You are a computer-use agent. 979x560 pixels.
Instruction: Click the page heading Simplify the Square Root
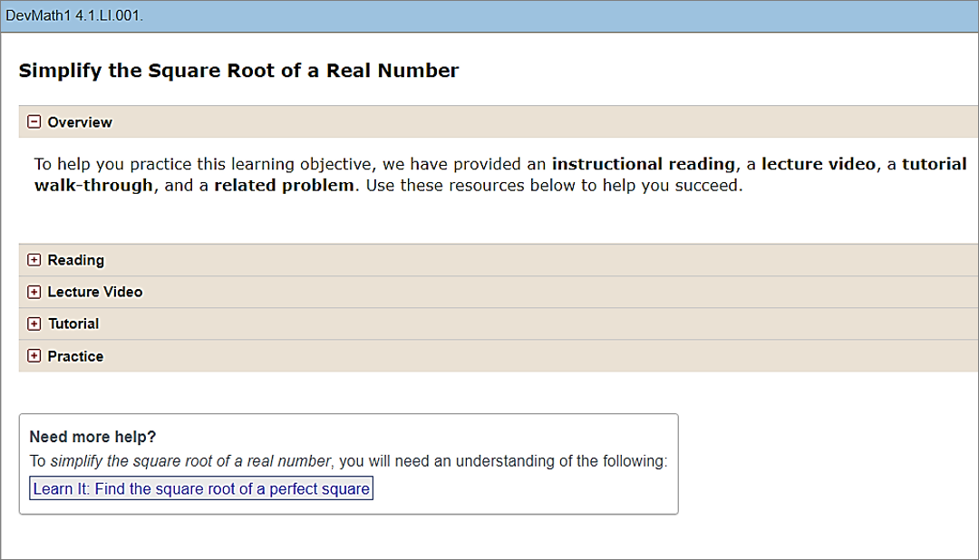coord(238,71)
